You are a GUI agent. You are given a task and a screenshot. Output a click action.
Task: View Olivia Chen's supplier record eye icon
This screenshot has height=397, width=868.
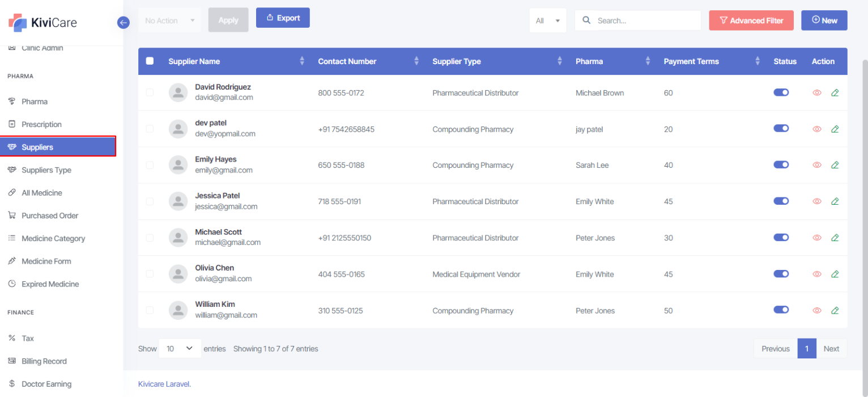[816, 274]
